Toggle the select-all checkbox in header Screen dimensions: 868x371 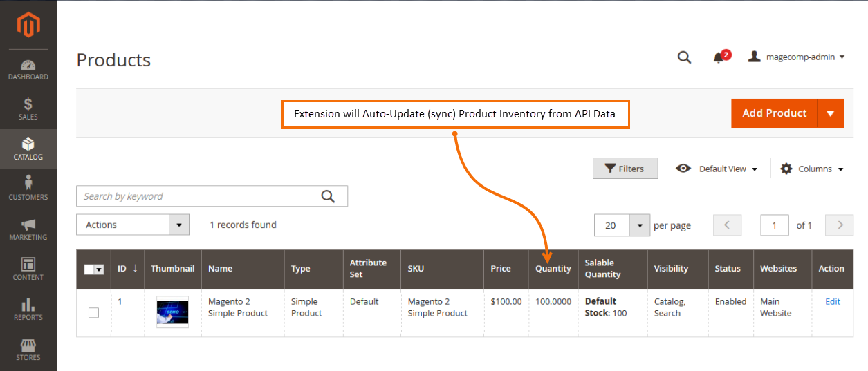point(90,269)
